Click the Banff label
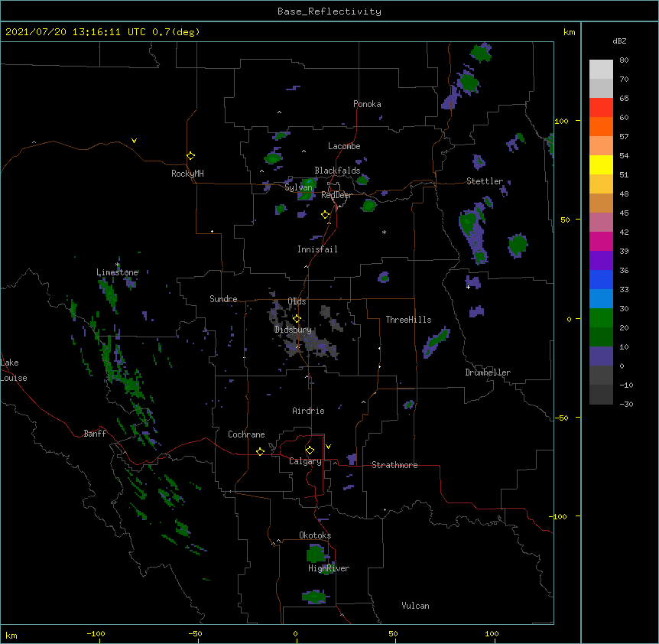The image size is (659, 644). coord(95,434)
